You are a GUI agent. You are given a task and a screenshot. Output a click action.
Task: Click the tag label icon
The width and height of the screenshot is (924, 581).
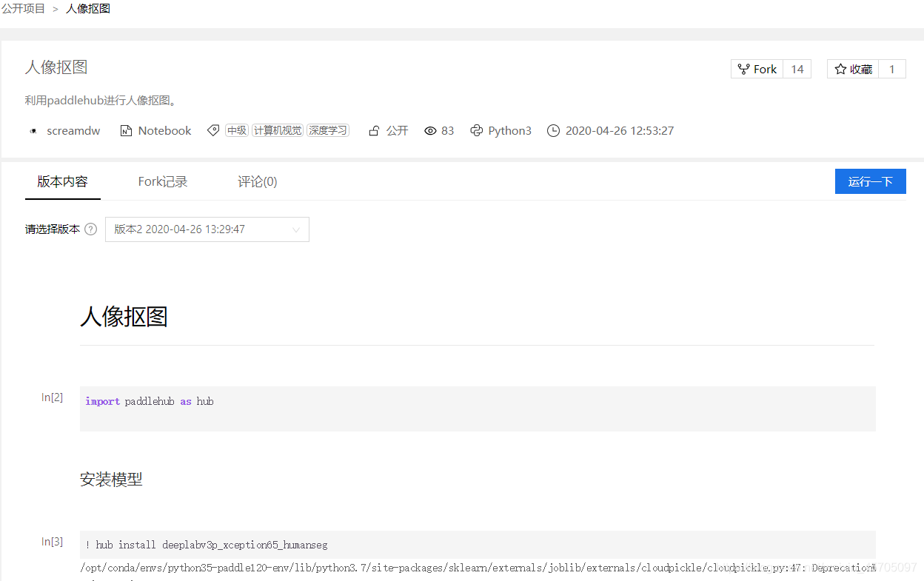pyautogui.click(x=213, y=130)
